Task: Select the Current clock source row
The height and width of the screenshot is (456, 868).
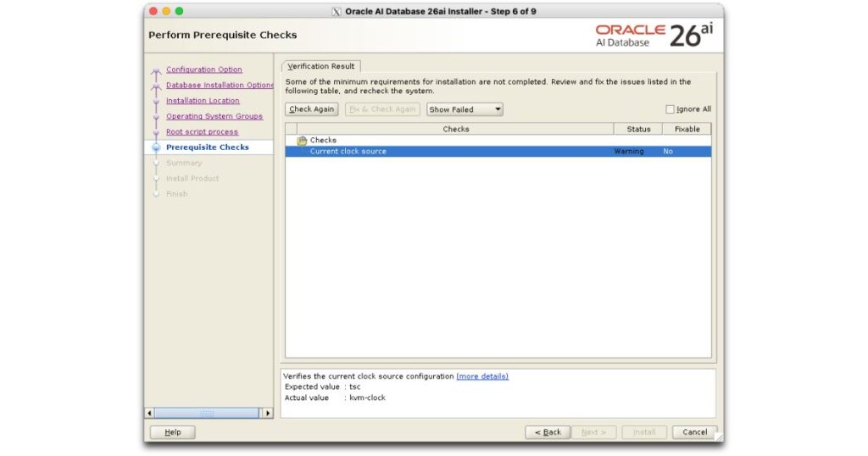Action: (x=498, y=151)
